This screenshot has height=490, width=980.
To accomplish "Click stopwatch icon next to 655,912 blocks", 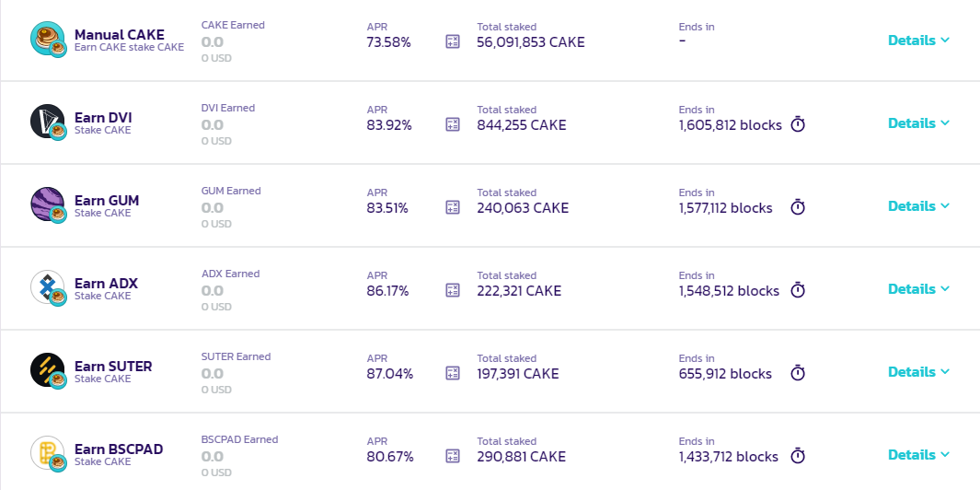I will (798, 372).
